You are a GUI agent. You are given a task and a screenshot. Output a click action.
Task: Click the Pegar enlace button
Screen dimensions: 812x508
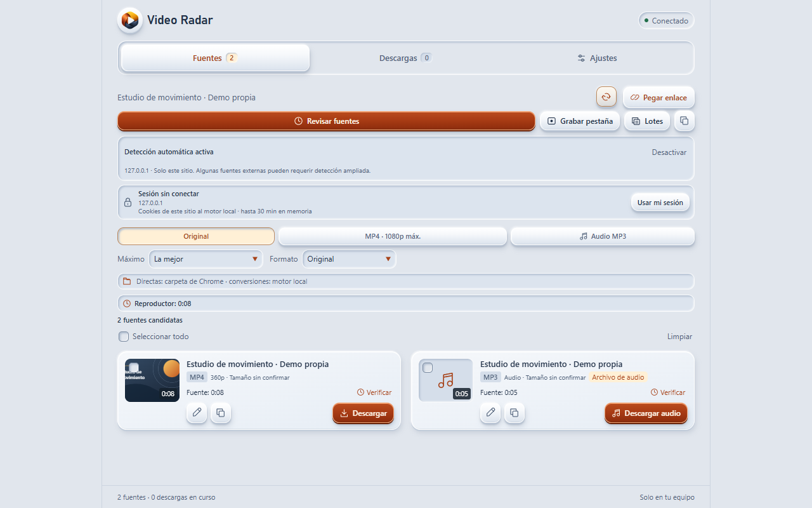659,97
